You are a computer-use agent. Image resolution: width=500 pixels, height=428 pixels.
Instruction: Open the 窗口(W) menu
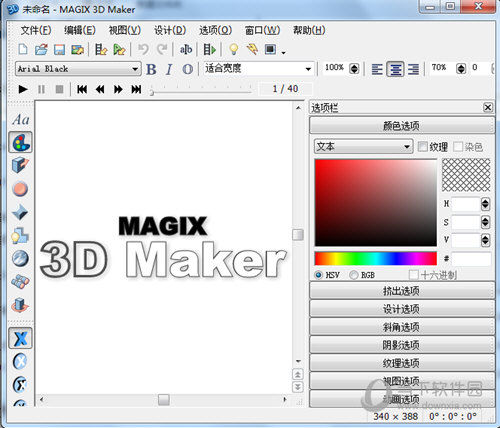coord(262,31)
